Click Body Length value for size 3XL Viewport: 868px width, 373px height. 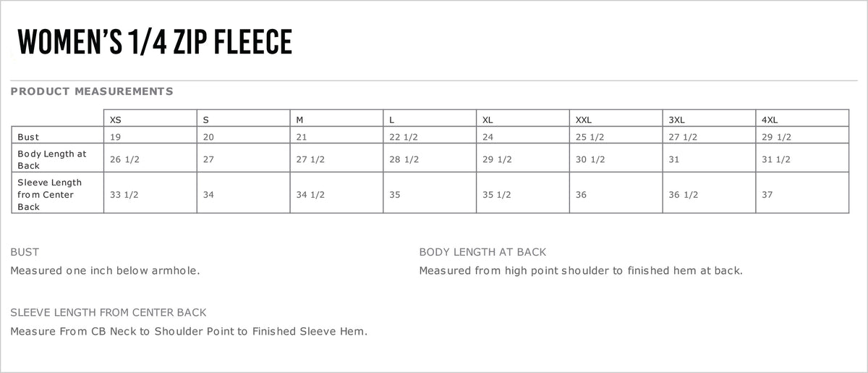pyautogui.click(x=673, y=159)
